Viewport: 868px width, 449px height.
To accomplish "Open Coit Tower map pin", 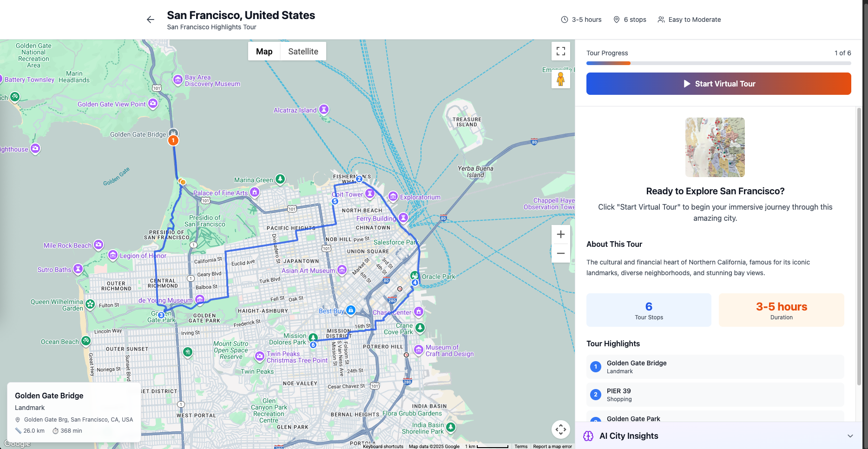I will 370,193.
